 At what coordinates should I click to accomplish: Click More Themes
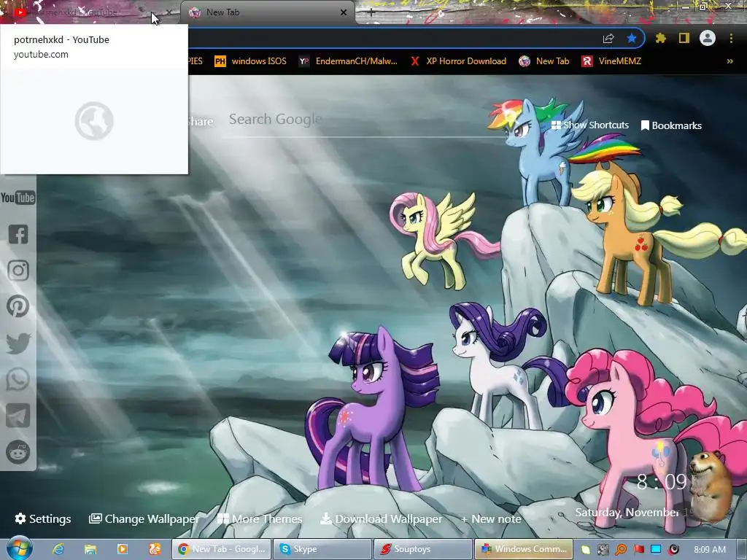(x=260, y=518)
